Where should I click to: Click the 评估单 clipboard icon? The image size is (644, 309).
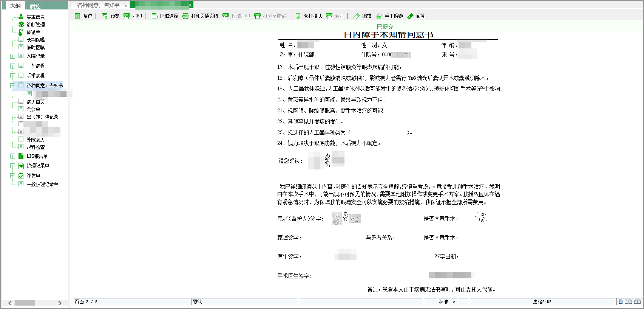21,175
